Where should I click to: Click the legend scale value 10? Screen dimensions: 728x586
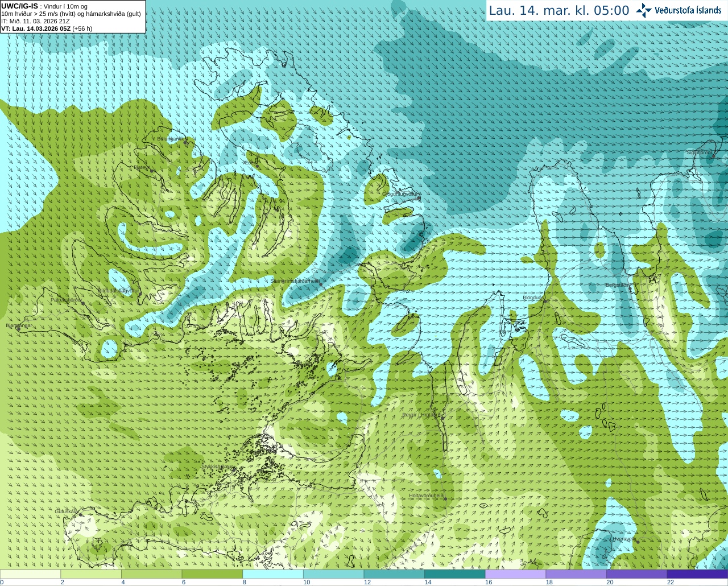point(307,582)
